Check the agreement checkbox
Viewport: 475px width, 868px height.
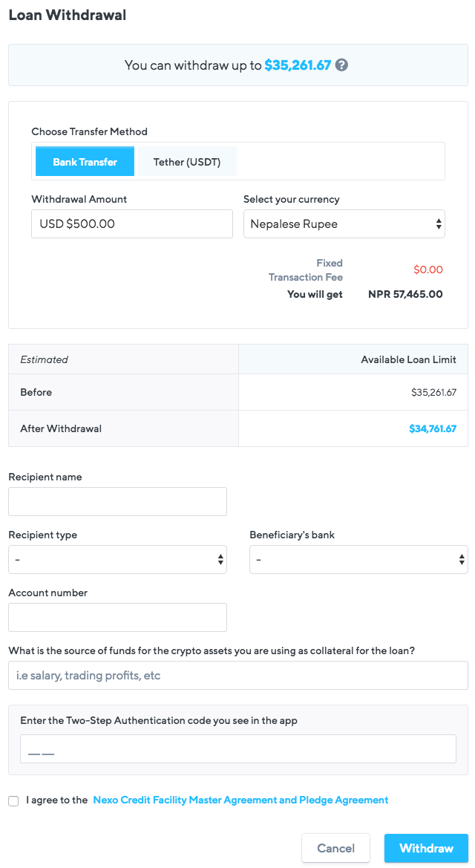click(x=13, y=800)
